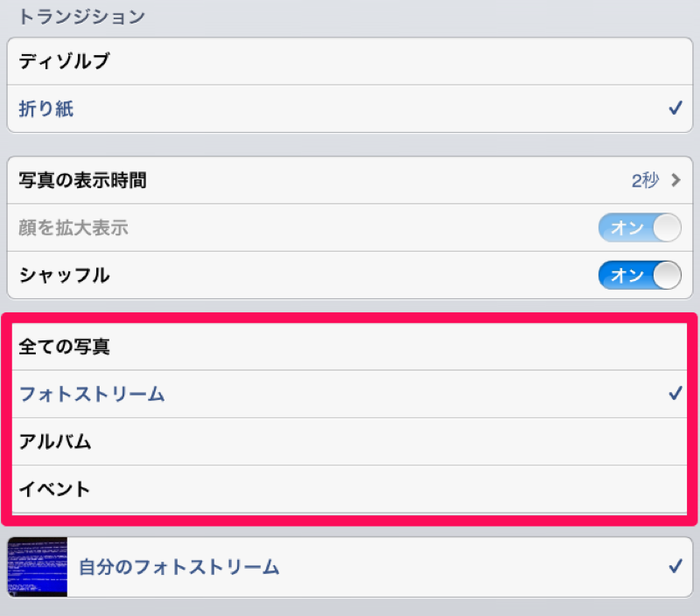Select 全ての写真 source
Image resolution: width=700 pixels, height=616 pixels.
(349, 346)
